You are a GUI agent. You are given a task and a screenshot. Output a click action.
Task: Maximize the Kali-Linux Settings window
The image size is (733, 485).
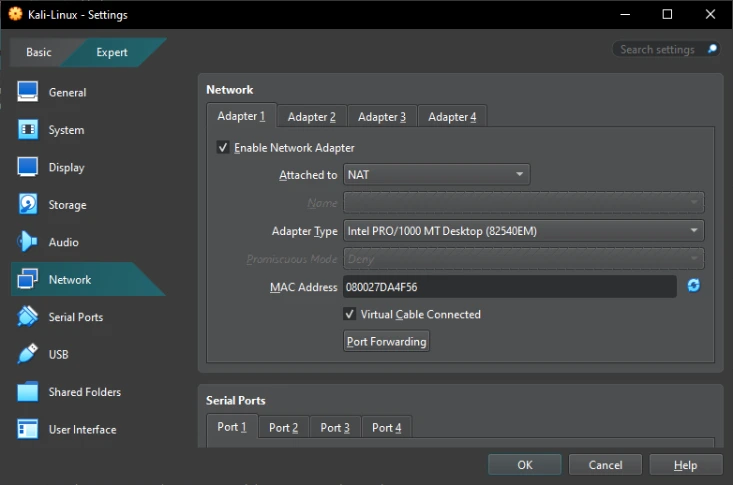[x=667, y=14]
